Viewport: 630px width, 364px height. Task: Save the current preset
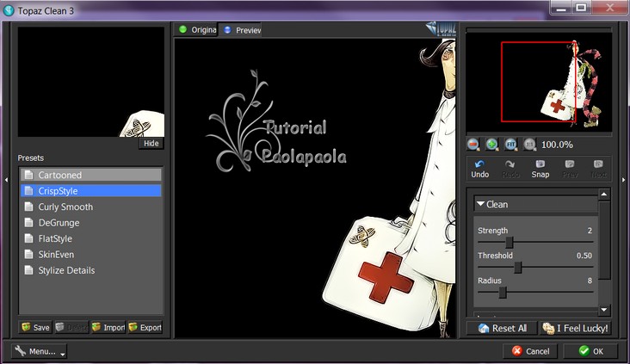36,328
